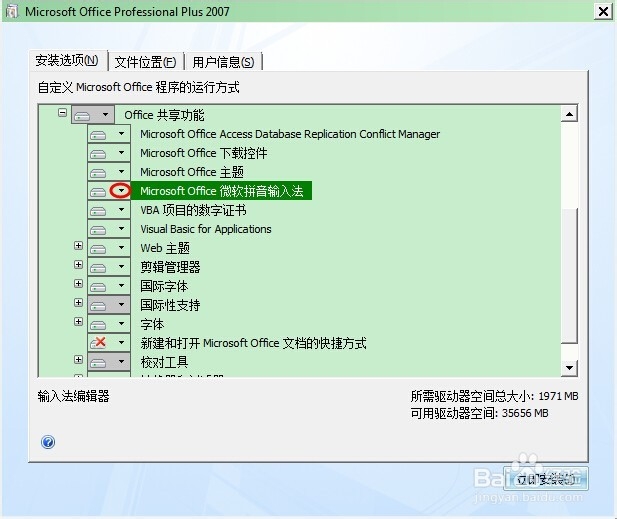Screen dimensions: 617x519
Task: Click drive icon for Web 主题
Action: (x=98, y=249)
